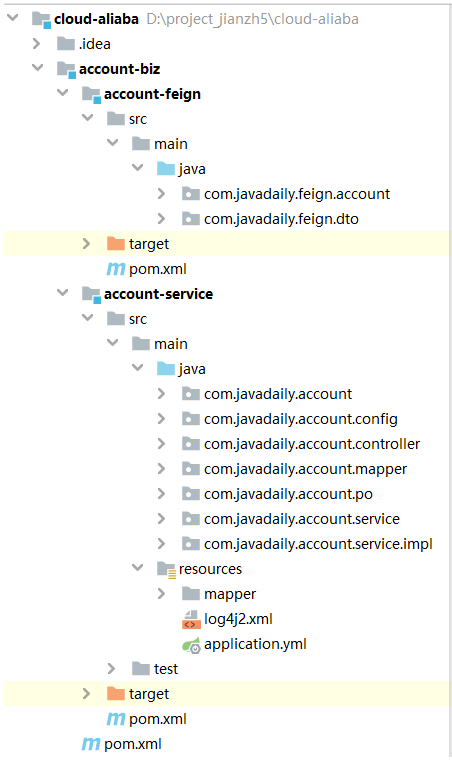Select the account-service module name
Viewport: 452px width, 764px height.
coord(158,294)
